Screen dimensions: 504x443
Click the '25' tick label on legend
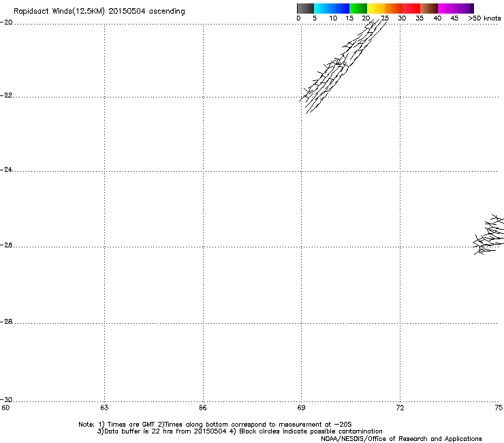[x=385, y=18]
